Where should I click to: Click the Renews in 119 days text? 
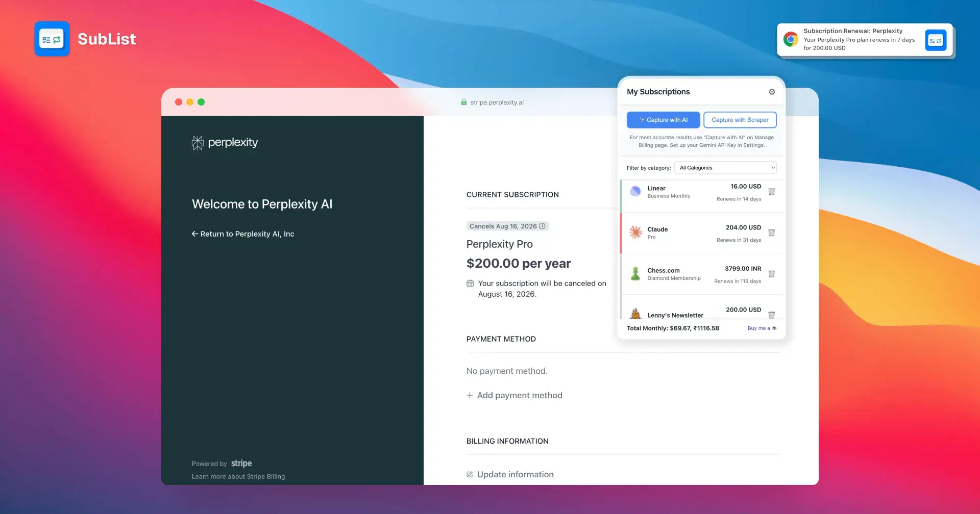coord(738,281)
